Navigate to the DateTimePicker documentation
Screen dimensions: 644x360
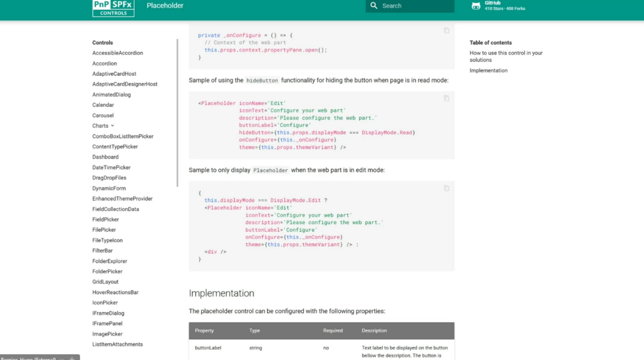(x=111, y=167)
